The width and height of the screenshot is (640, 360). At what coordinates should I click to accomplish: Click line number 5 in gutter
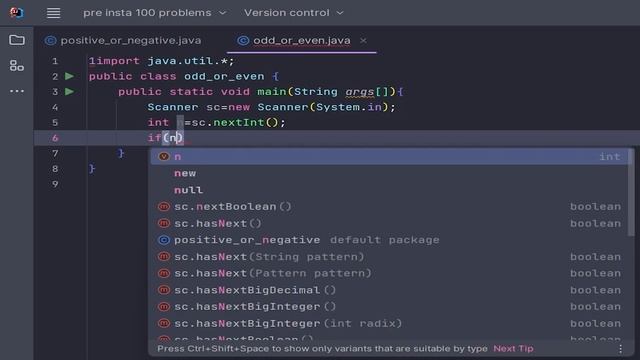pyautogui.click(x=55, y=122)
